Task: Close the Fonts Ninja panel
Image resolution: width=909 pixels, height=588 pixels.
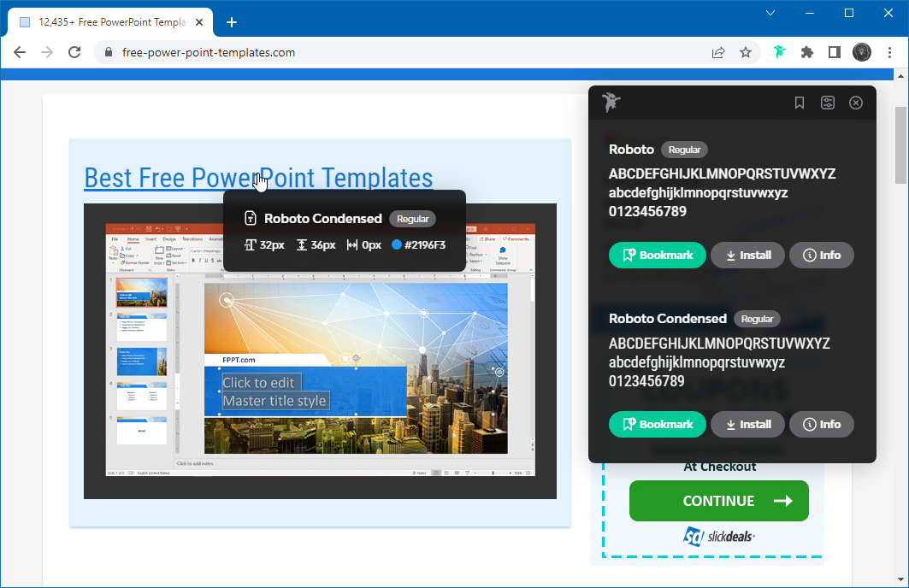Action: pos(856,103)
